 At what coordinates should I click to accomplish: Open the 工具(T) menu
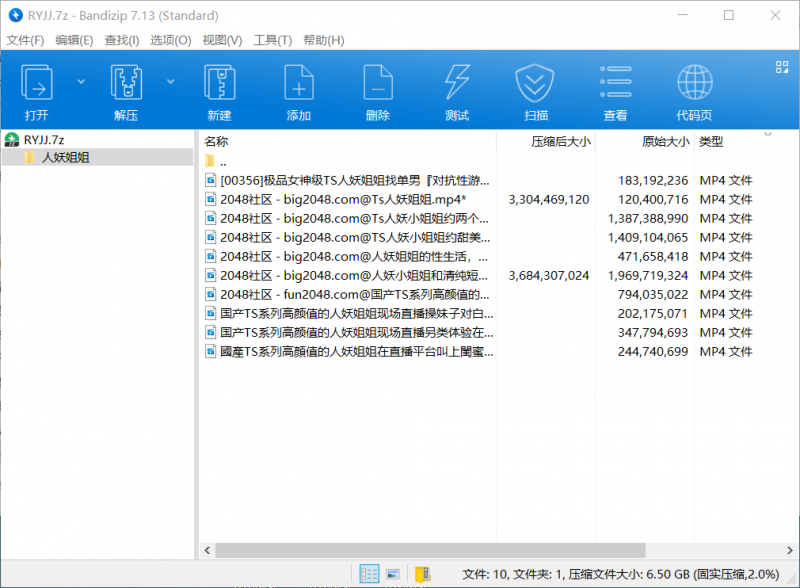(272, 40)
